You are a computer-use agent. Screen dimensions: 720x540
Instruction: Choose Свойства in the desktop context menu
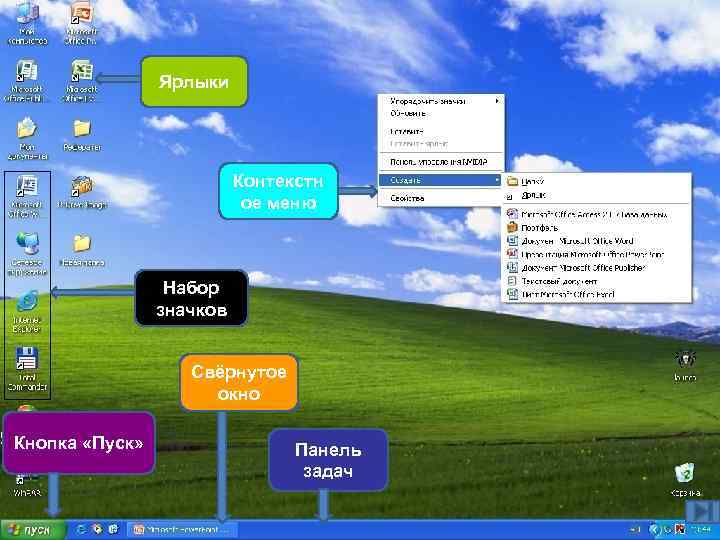pyautogui.click(x=441, y=198)
